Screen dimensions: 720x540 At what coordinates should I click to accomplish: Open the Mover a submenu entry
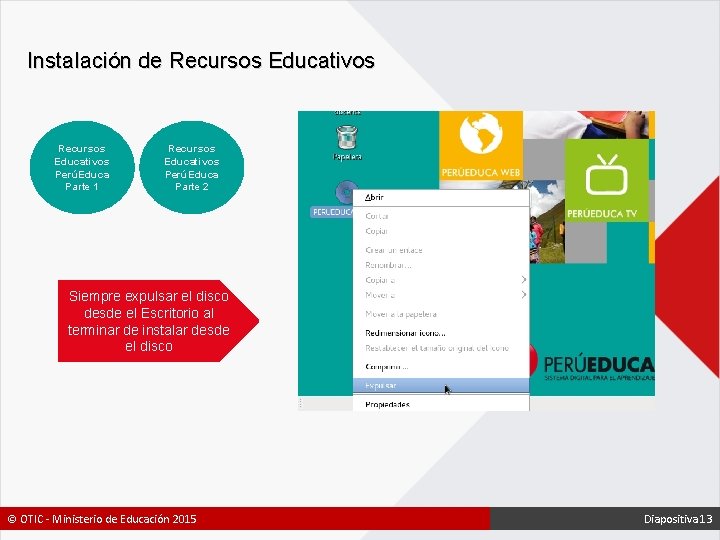[441, 295]
